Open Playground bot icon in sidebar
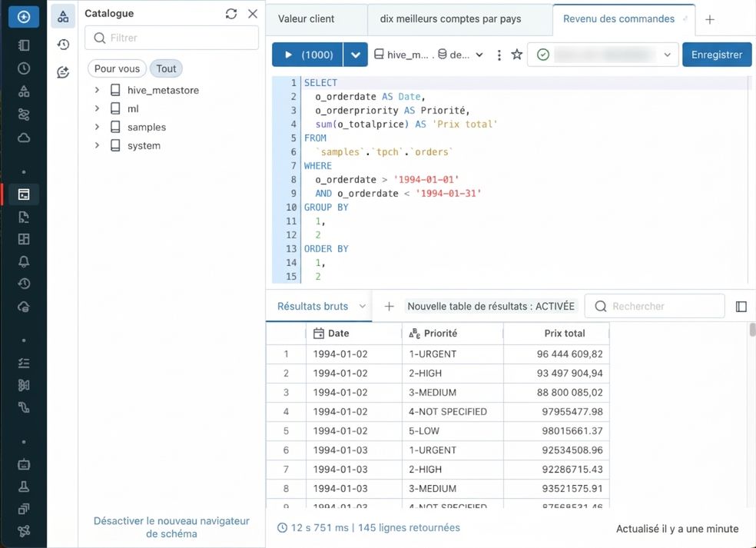The image size is (756, 548). tap(24, 464)
